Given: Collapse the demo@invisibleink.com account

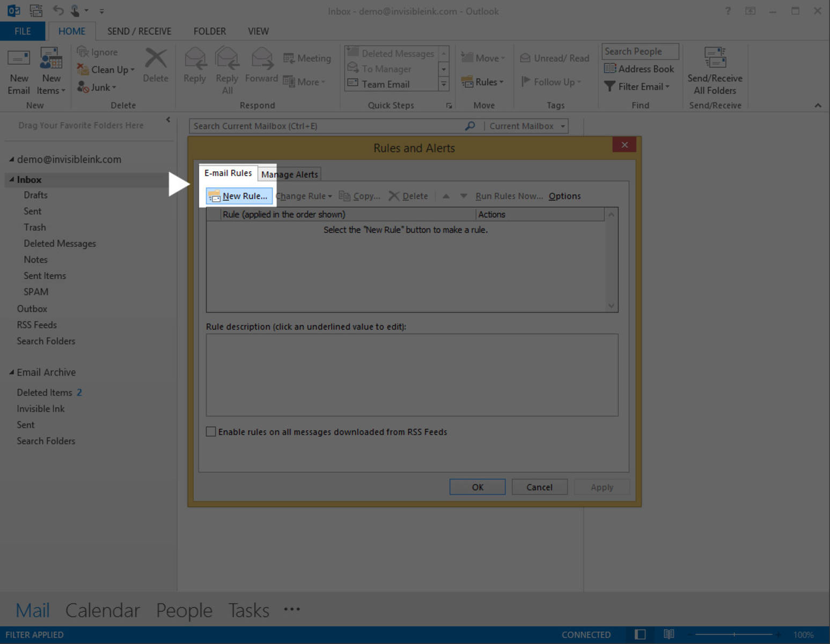Looking at the screenshot, I should (11, 159).
